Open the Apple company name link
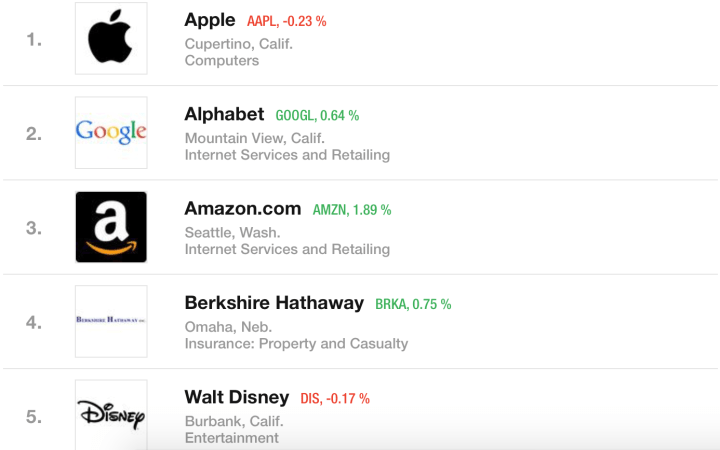This screenshot has height=450, width=720. 210,20
